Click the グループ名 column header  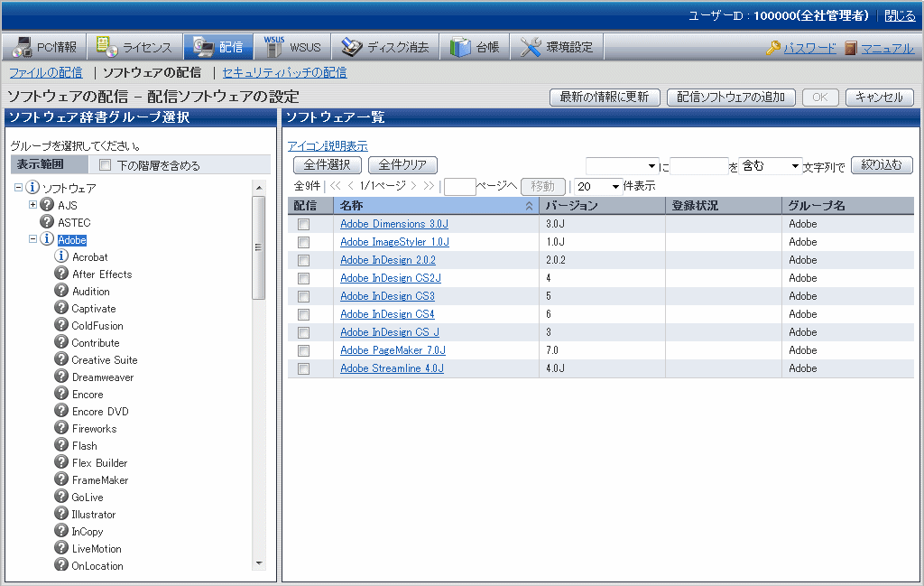point(848,205)
